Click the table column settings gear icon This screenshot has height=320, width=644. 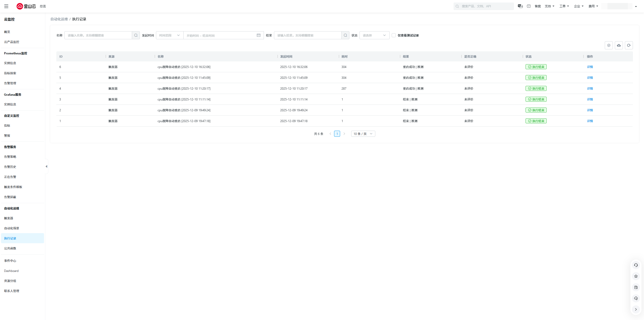(609, 45)
